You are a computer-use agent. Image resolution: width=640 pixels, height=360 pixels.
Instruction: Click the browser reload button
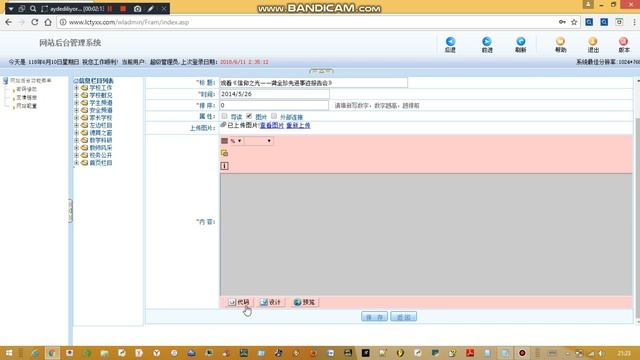pyautogui.click(x=35, y=22)
